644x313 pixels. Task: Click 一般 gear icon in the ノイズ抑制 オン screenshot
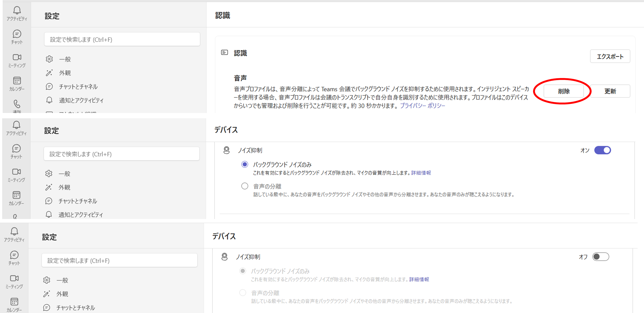[49, 174]
